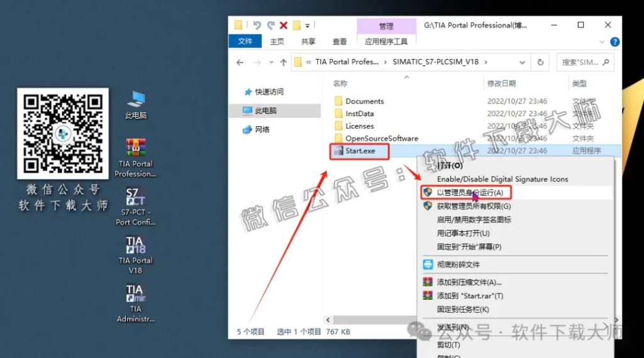The width and height of the screenshot is (644, 358).
Task: Launch TIA Portal V18 desktop shortcut
Action: pos(136,254)
